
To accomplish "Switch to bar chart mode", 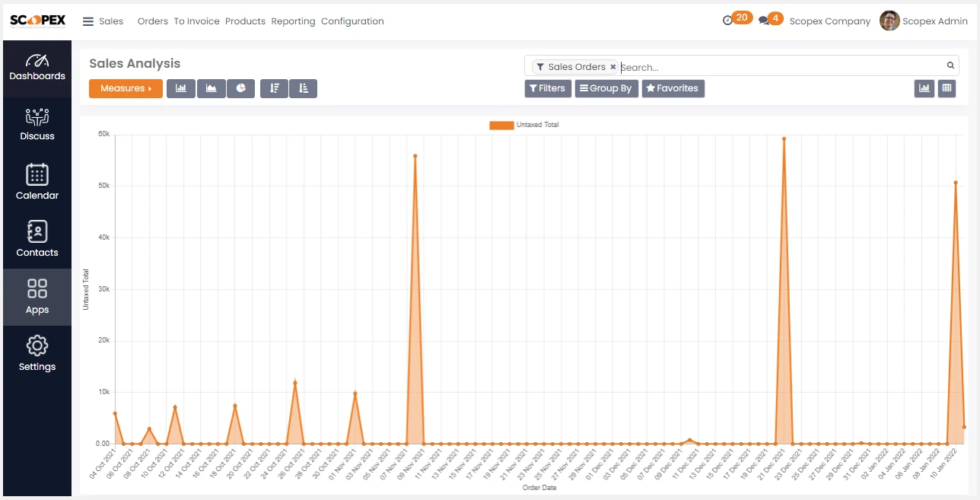I will 181,88.
